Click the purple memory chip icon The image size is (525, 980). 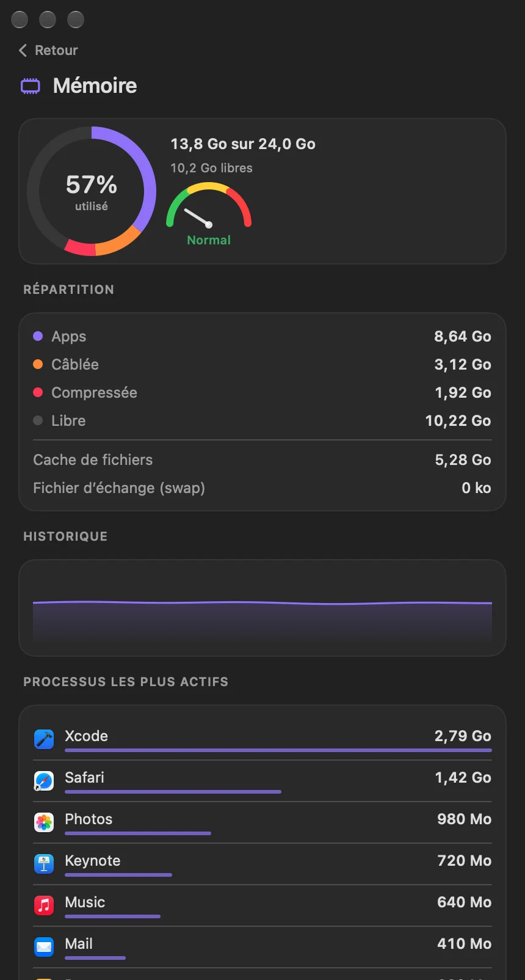coord(31,86)
